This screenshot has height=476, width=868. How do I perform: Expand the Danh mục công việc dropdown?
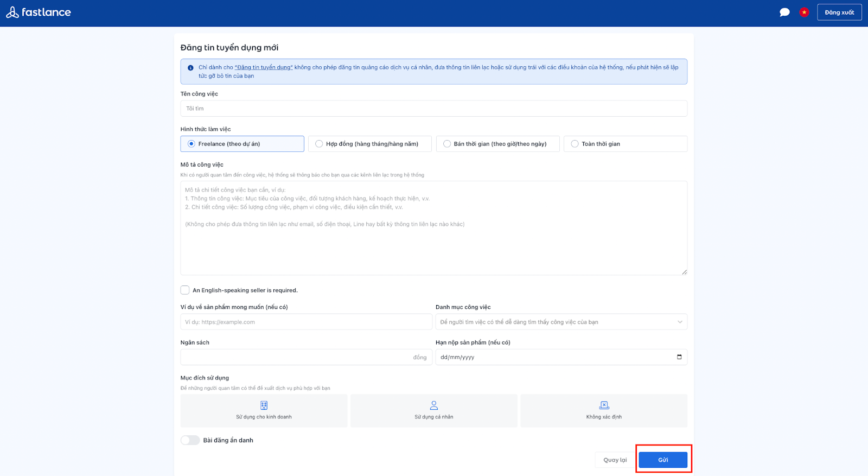pyautogui.click(x=561, y=322)
